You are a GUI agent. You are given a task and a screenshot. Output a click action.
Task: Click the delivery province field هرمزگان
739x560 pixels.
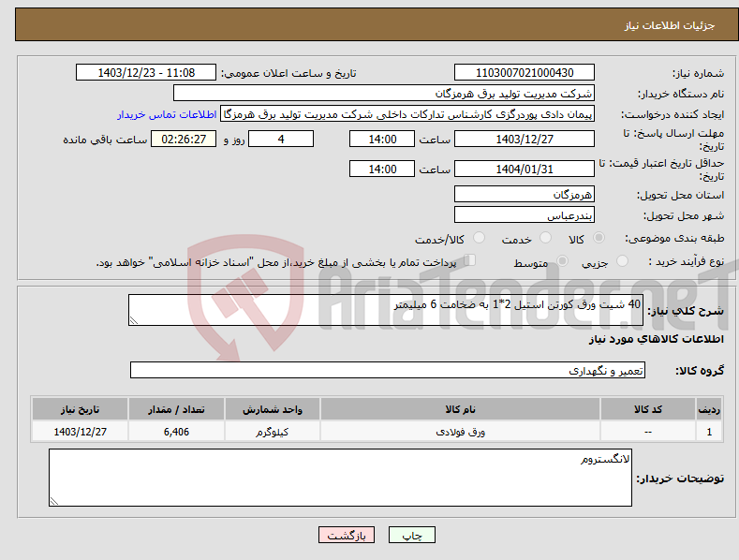point(525,194)
